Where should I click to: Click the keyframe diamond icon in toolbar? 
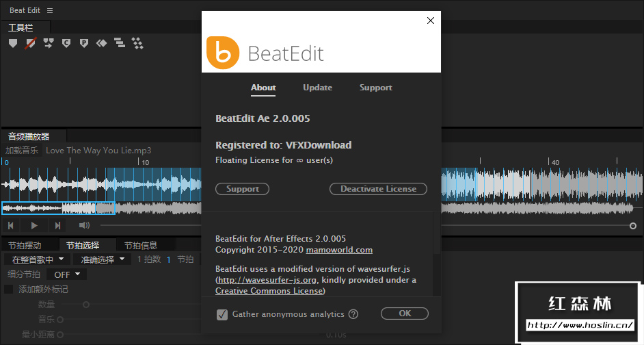[102, 43]
